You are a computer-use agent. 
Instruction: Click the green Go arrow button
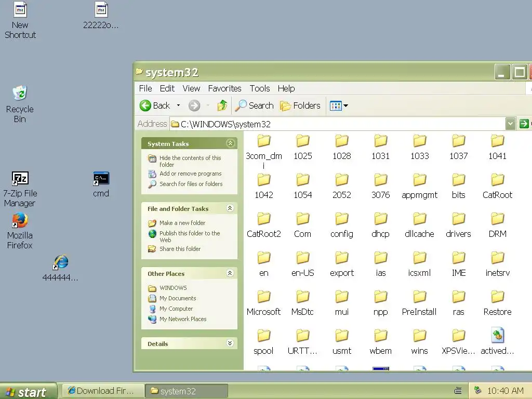pos(524,124)
